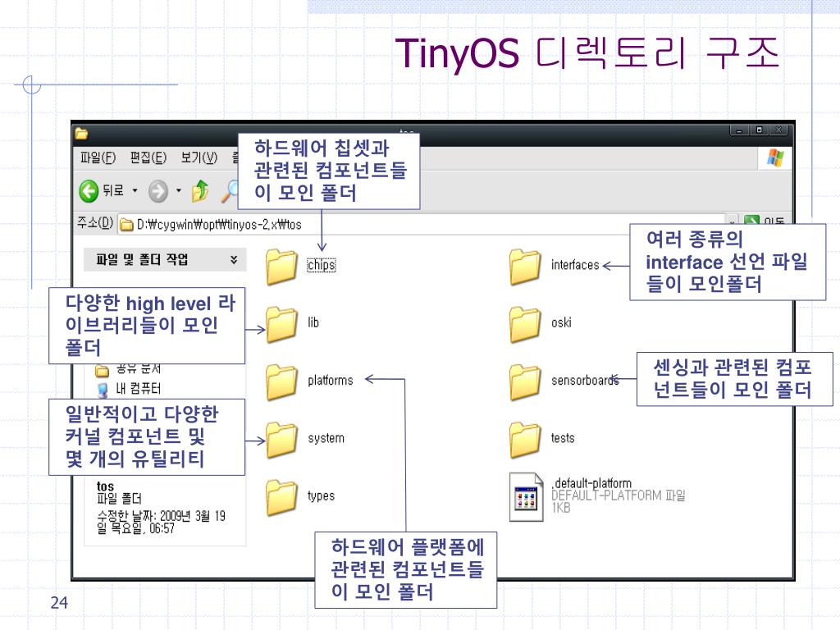Screen dimensions: 840x630
Task: Open the interfaces folder icon
Action: [525, 267]
